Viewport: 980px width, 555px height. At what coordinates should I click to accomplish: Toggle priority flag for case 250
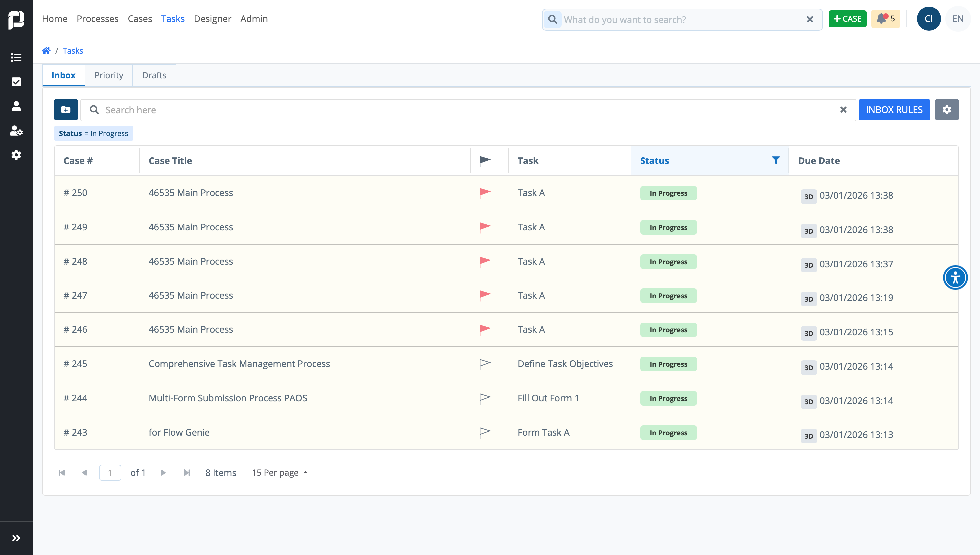click(485, 193)
